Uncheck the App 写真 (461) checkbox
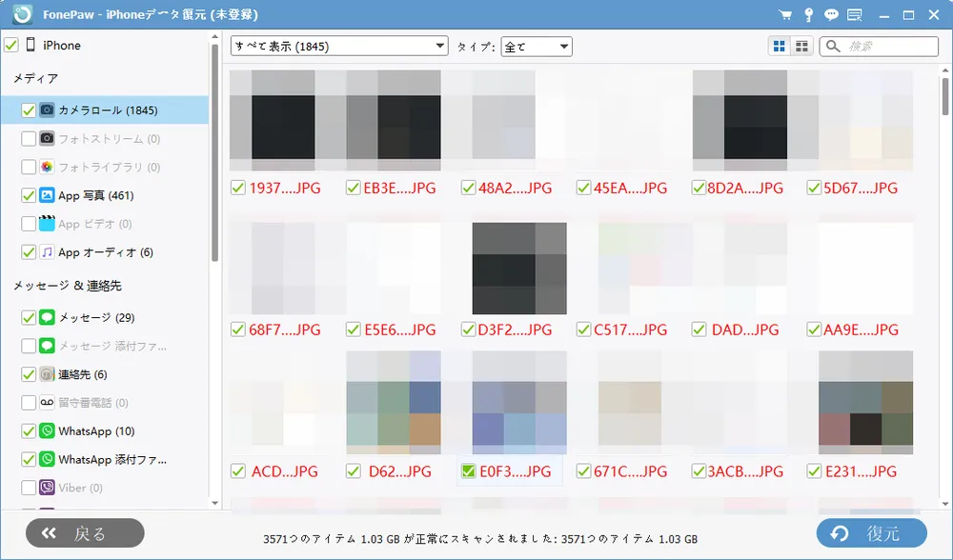Screen dimensions: 953x560 click(28, 195)
